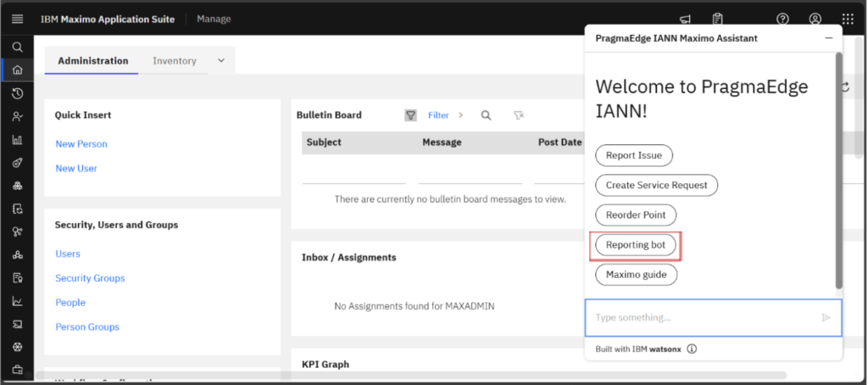Click No Assignments found for MAXADMIN text
Viewport: 868px width, 385px height.
414,306
